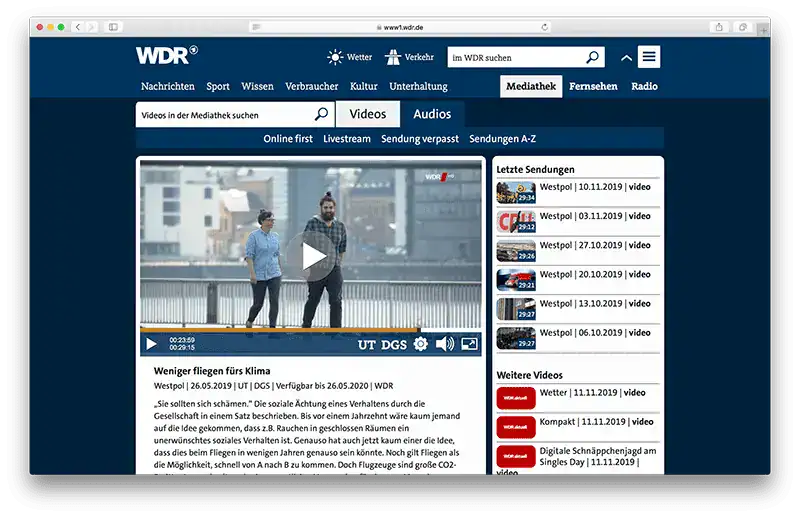Click Safari share button
This screenshot has height=517, width=800.
(x=719, y=27)
